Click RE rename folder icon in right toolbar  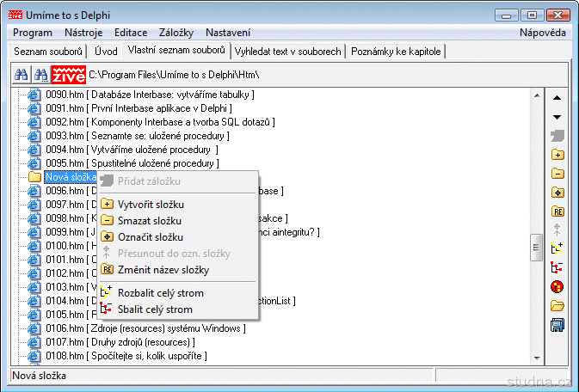[x=557, y=211]
